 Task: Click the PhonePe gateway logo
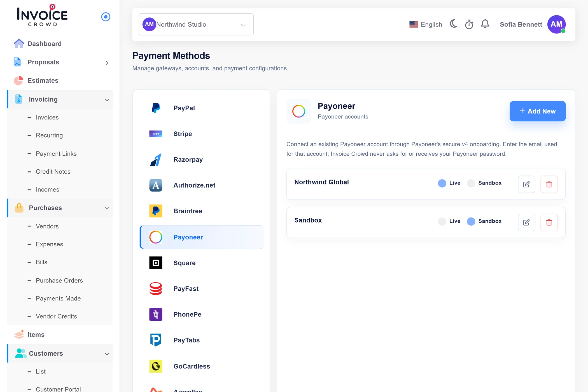156,314
